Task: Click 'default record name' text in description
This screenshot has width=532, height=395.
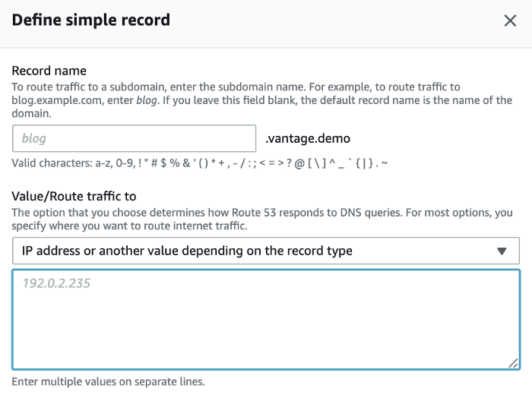Action: click(380, 100)
